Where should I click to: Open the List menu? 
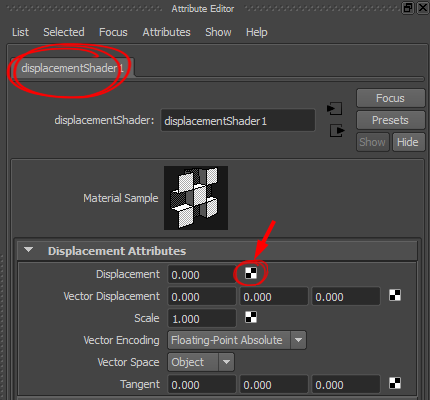(x=20, y=32)
